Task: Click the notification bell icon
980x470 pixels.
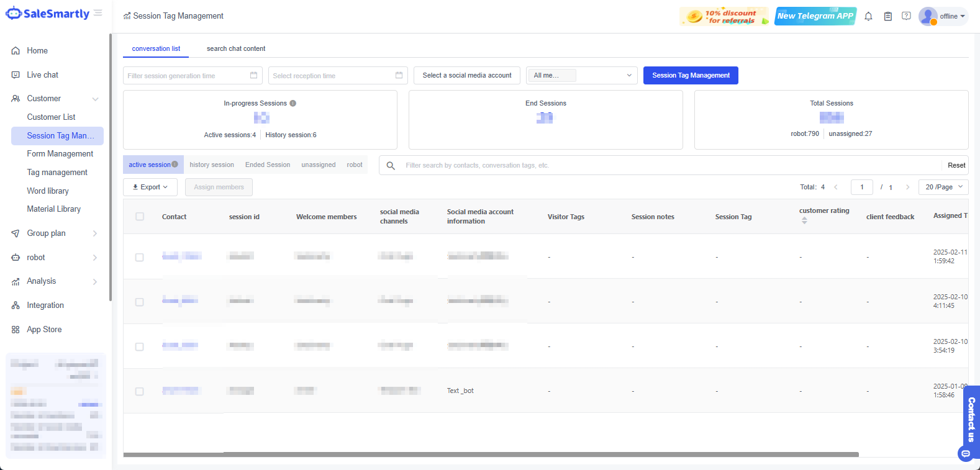Action: point(868,16)
